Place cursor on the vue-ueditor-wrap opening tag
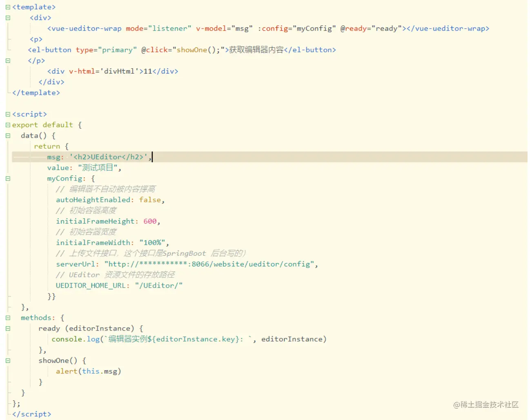Image resolution: width=530 pixels, height=420 pixels. [84, 29]
